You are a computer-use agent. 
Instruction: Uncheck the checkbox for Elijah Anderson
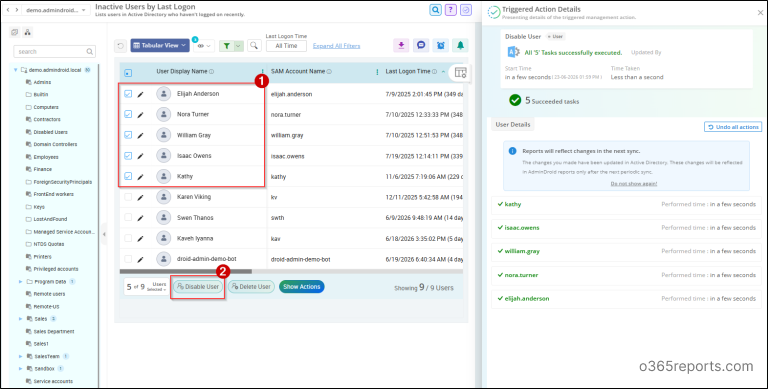[x=128, y=94]
